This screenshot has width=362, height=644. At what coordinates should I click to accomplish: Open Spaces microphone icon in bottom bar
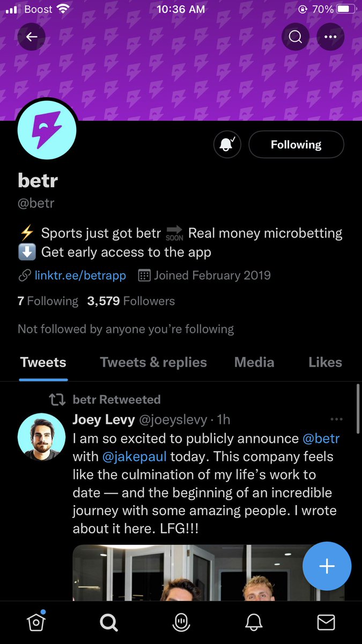181,623
